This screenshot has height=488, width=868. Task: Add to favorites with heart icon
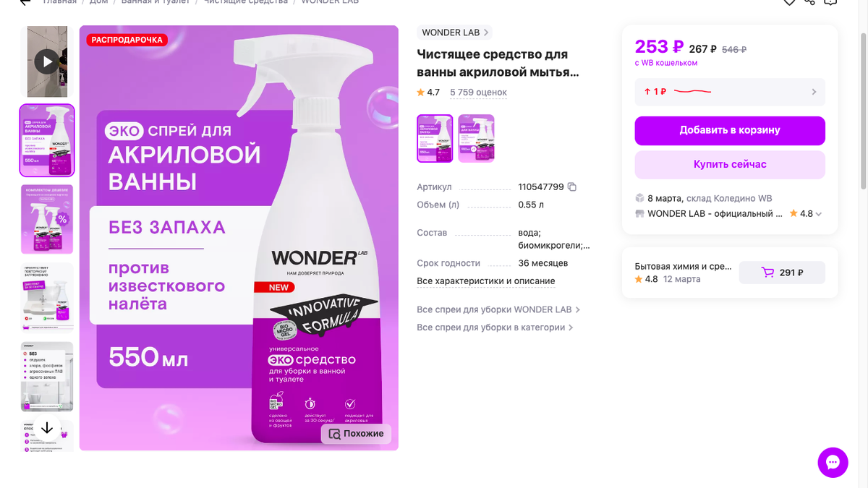[789, 2]
